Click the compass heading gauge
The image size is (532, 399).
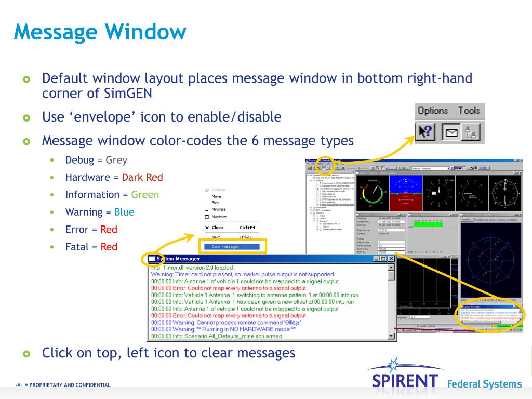point(505,193)
